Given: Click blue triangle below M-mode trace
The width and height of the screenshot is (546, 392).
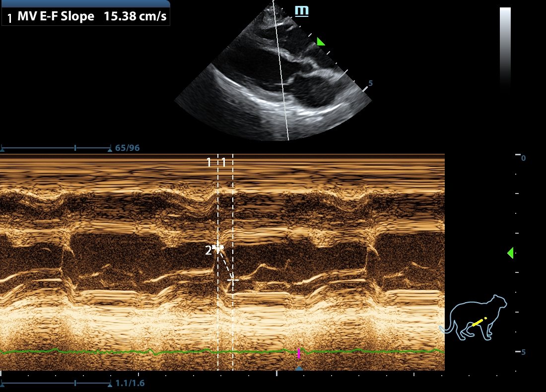Looking at the screenshot, I should tap(299, 368).
